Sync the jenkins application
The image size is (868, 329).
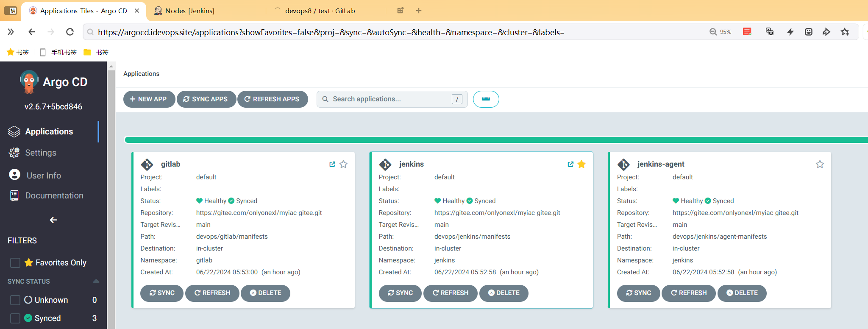tap(400, 293)
